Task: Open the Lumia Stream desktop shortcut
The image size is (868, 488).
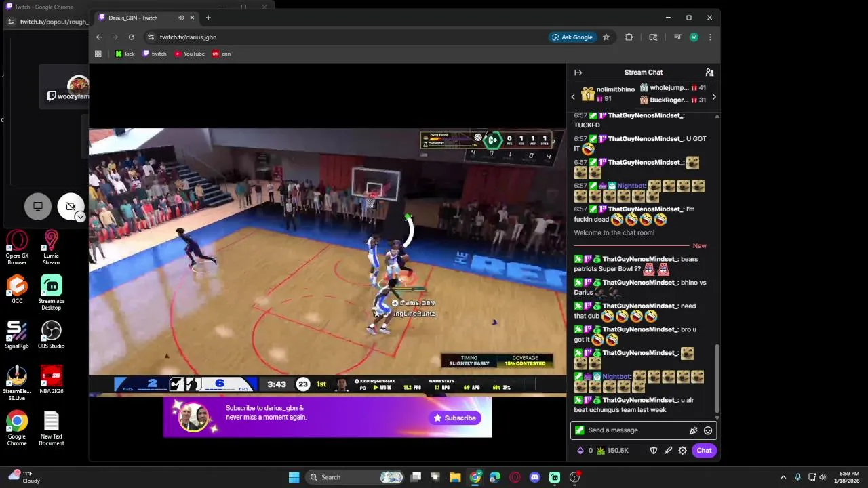Action: (51, 248)
